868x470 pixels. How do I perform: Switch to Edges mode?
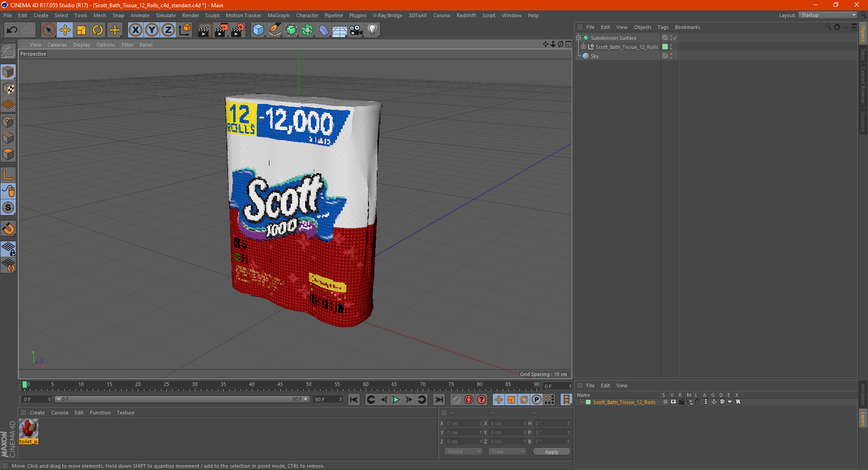(x=8, y=138)
